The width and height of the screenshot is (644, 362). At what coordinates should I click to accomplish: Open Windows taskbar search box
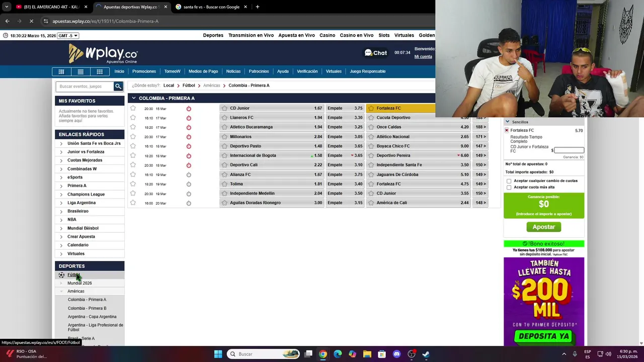(264, 354)
